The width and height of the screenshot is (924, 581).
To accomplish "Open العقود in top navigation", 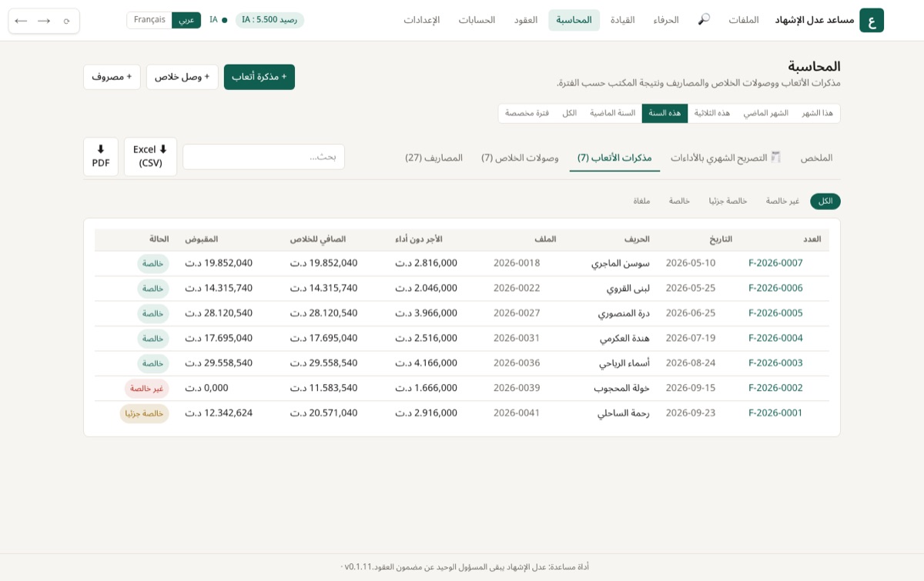I will click(526, 20).
